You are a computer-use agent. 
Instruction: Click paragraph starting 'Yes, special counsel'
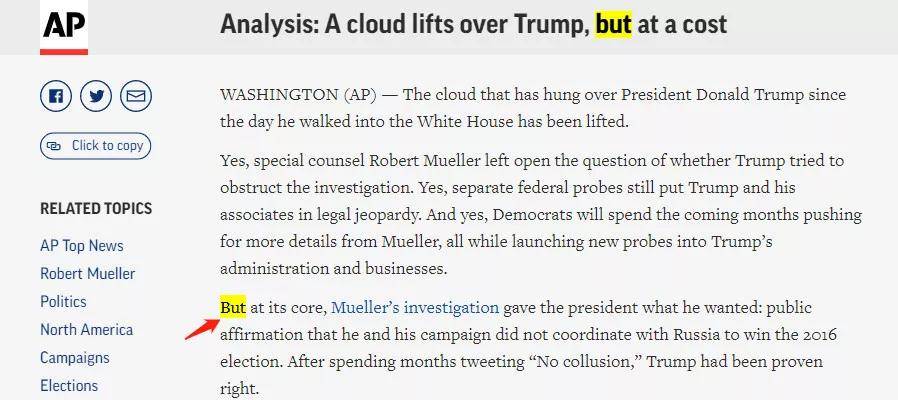pos(540,214)
